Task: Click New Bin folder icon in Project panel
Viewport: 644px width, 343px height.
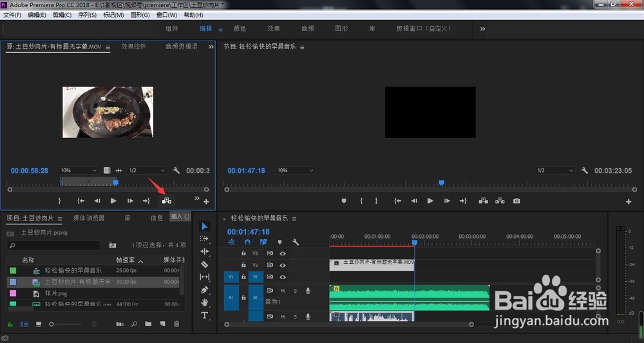Action: click(x=148, y=324)
